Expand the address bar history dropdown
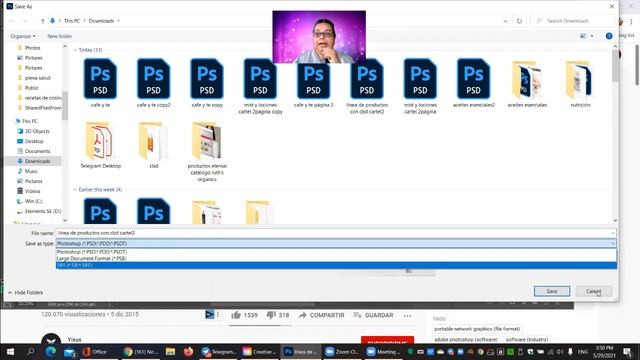This screenshot has width=640, height=360. (505, 21)
